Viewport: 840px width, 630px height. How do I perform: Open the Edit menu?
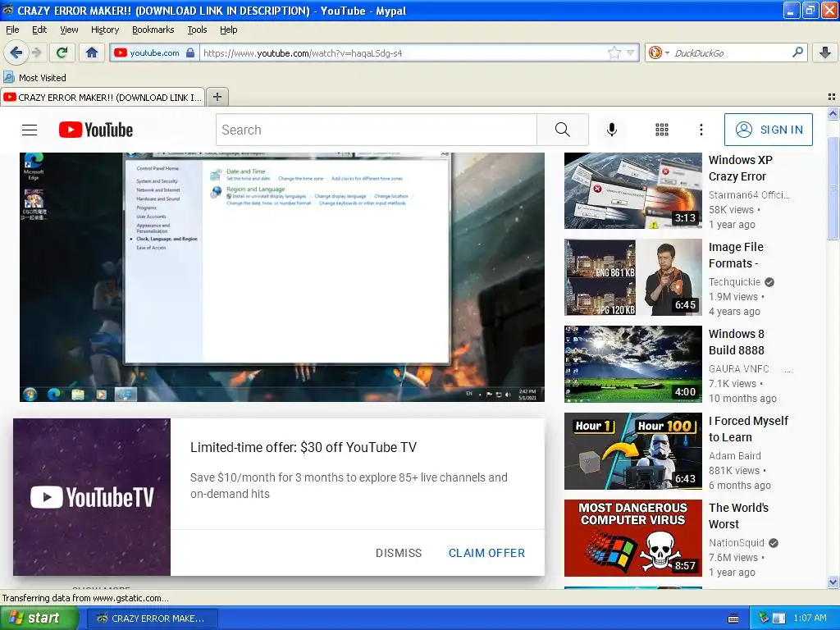point(39,30)
